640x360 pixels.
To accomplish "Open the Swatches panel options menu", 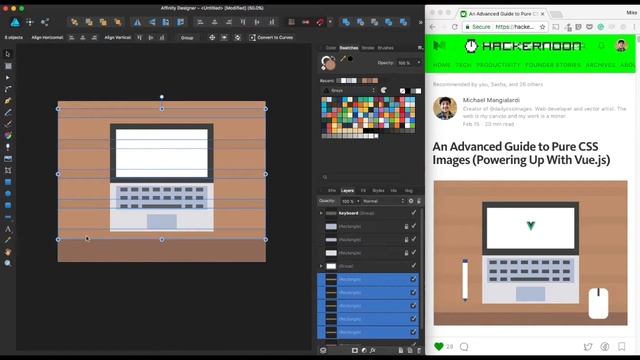I will point(420,48).
